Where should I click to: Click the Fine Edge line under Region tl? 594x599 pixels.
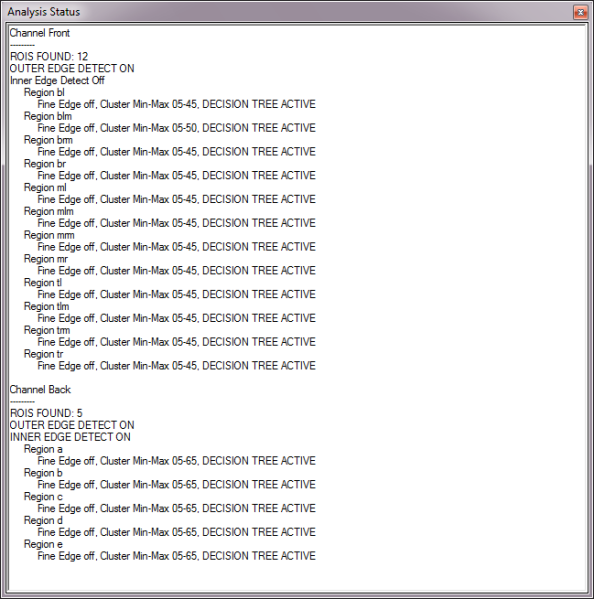176,295
